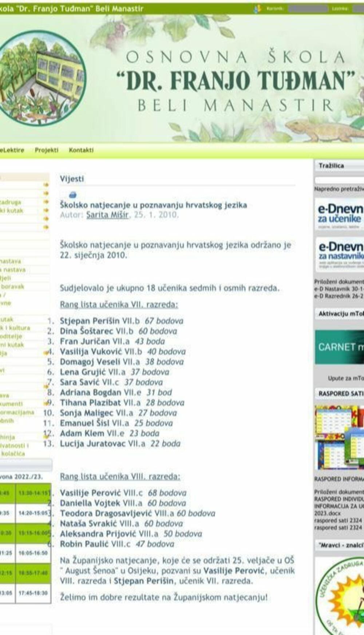
Task: Click the user login icon in top bar
Action: (257, 9)
